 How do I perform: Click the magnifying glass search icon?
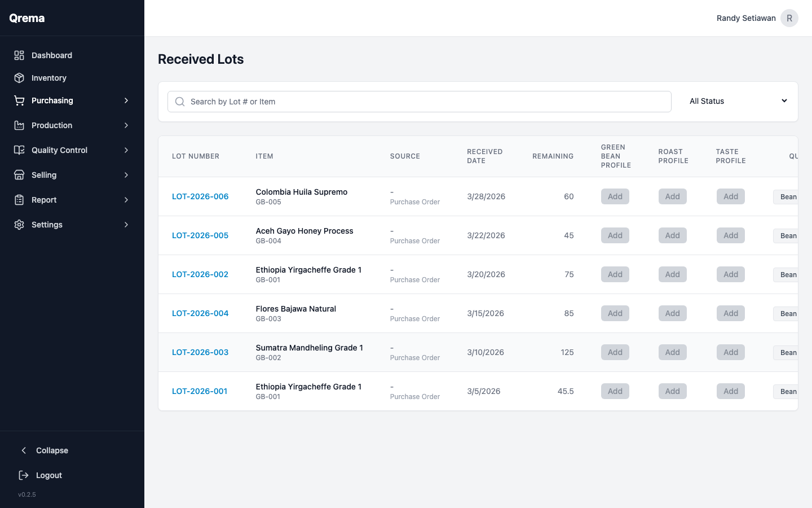point(179,102)
